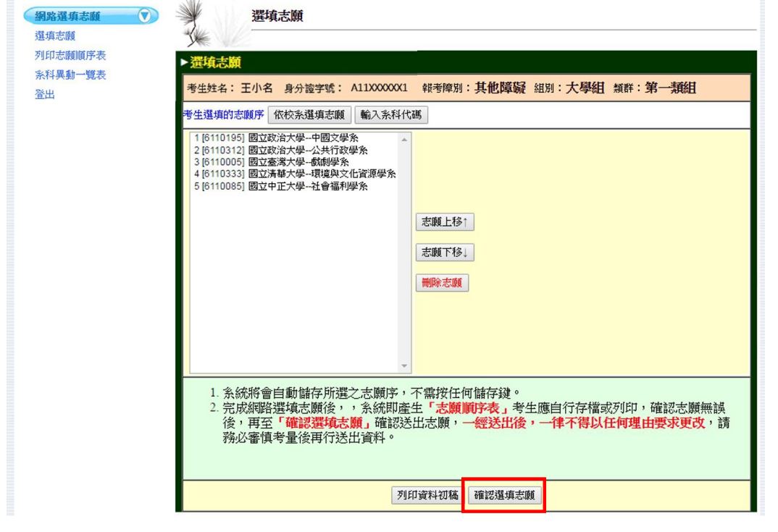
Task: Select list row 國立清華大學--環境與文化資源學系
Action: pos(295,174)
